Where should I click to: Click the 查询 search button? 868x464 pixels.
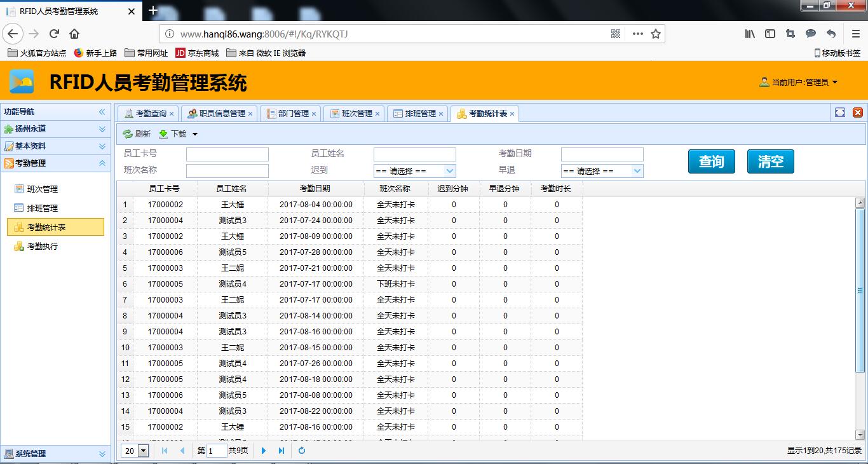(x=711, y=161)
